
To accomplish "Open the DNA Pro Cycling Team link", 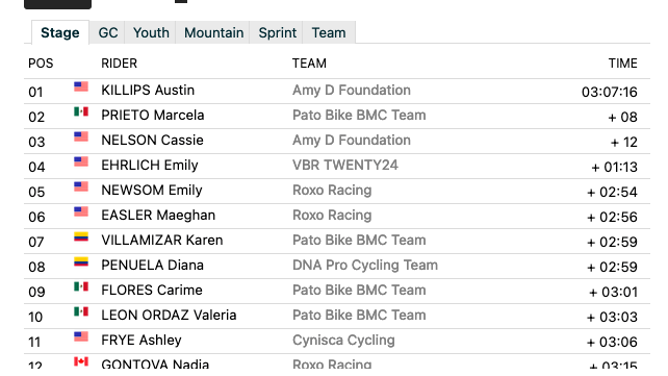I will [365, 265].
